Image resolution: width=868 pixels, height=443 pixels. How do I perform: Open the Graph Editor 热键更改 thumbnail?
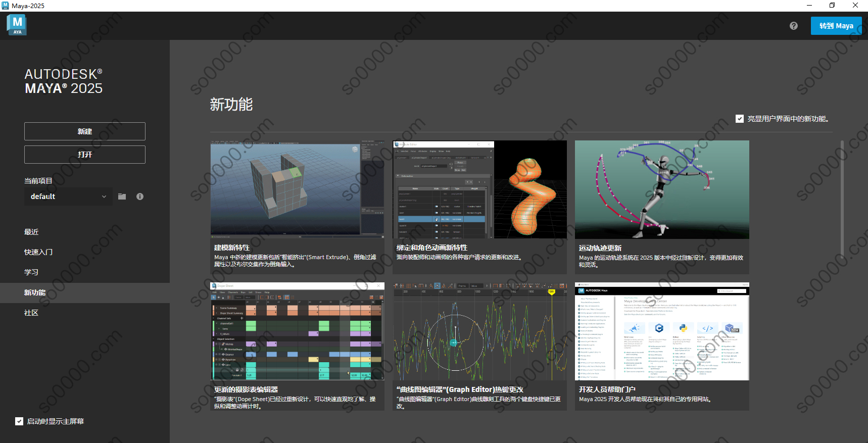[479, 331]
